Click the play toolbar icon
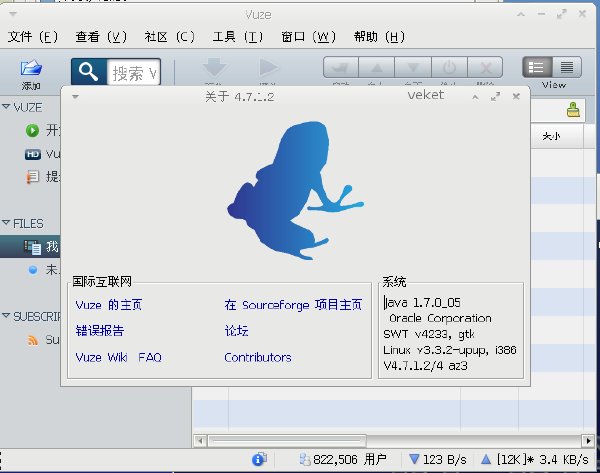 tap(268, 68)
